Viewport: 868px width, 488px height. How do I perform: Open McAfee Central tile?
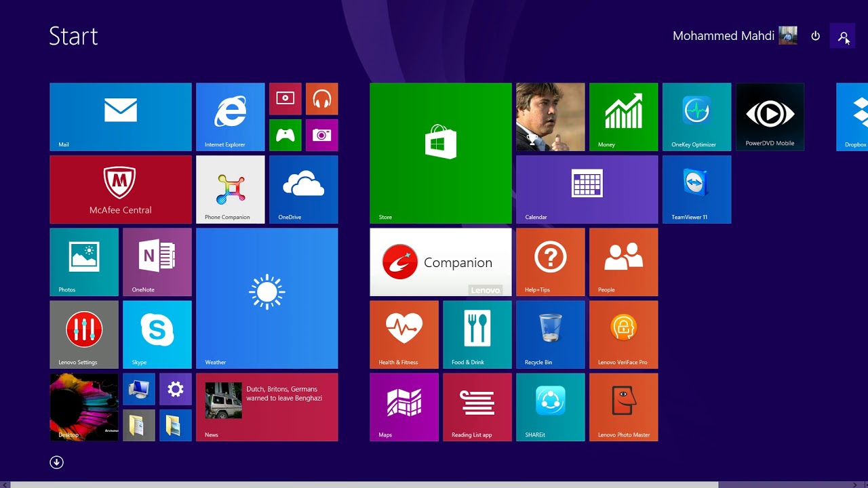121,189
